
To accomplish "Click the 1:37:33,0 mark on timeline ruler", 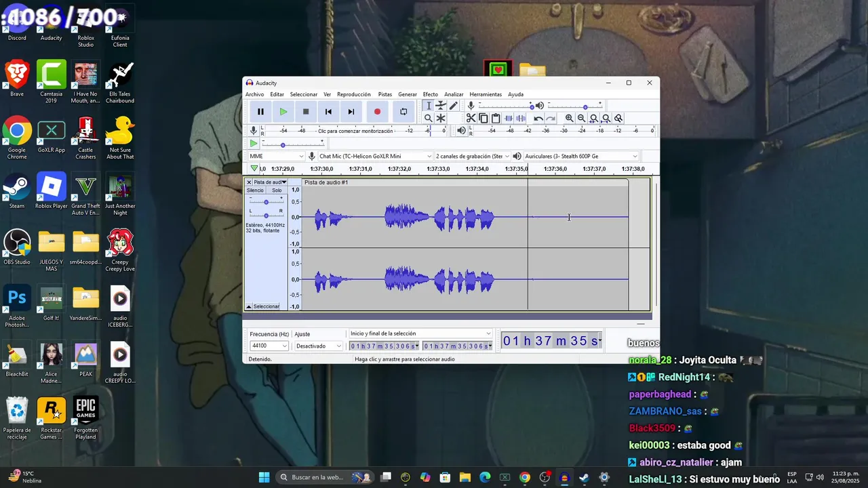I will [439, 169].
